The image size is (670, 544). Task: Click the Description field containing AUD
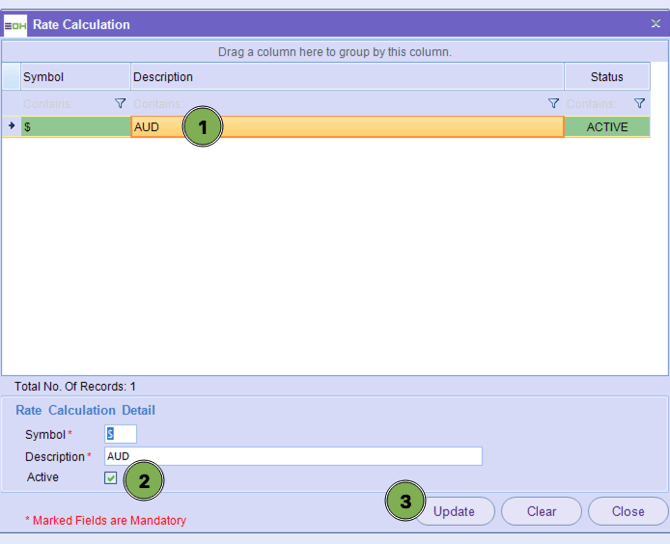pos(293,456)
